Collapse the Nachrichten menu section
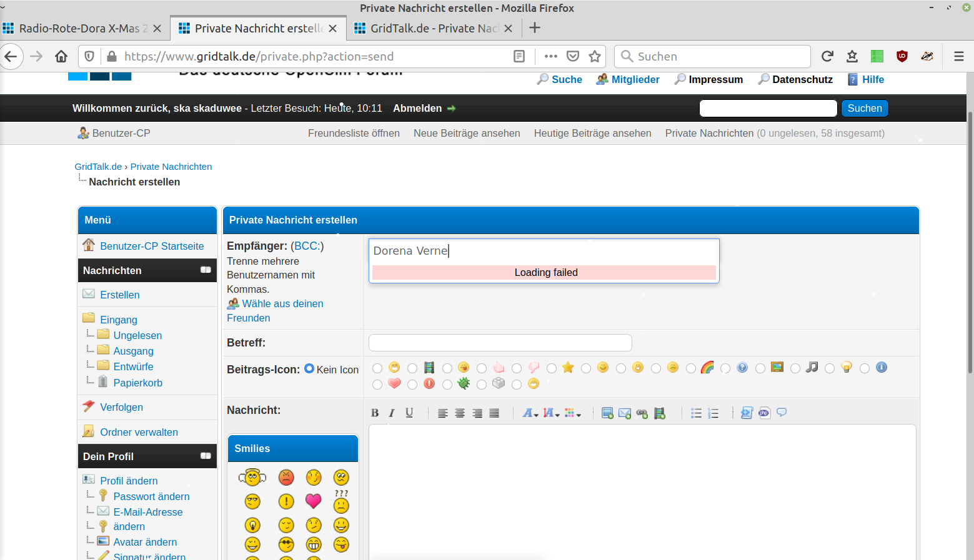974x560 pixels. (x=206, y=270)
